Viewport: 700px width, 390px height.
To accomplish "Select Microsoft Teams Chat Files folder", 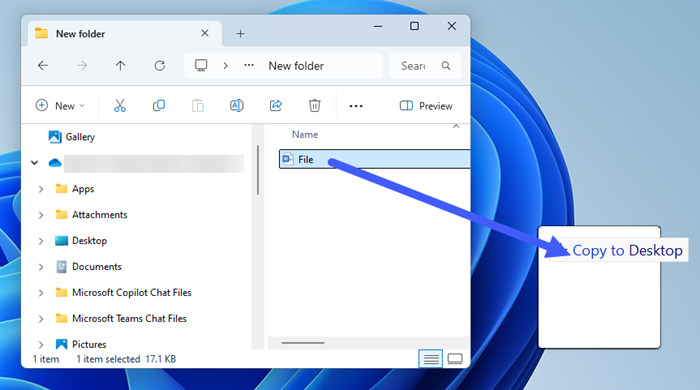I will pos(129,318).
